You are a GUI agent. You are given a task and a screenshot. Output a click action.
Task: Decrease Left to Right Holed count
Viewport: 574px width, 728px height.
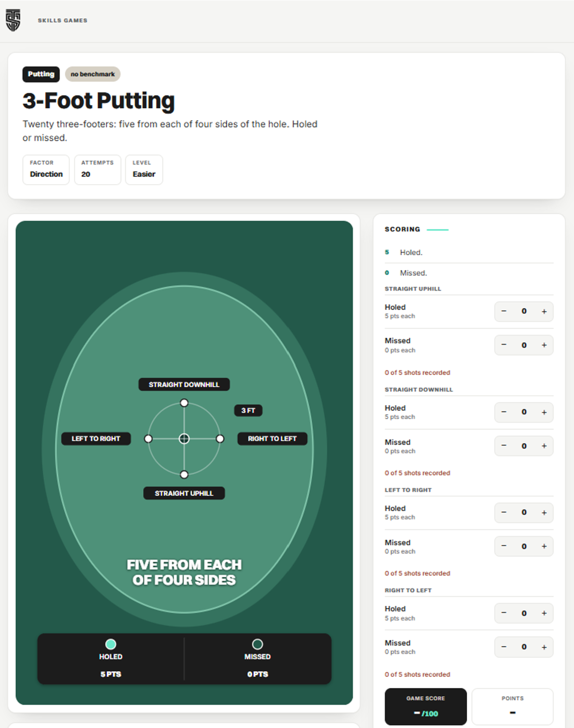[x=504, y=512]
